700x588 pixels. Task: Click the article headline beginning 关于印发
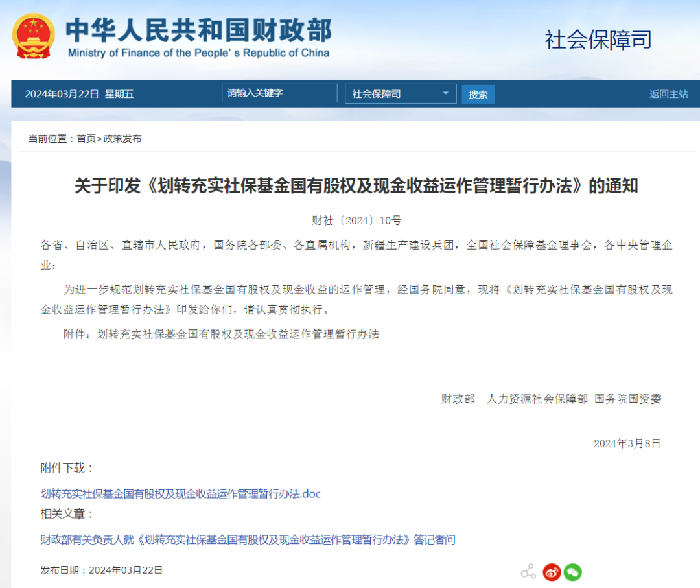(x=356, y=186)
